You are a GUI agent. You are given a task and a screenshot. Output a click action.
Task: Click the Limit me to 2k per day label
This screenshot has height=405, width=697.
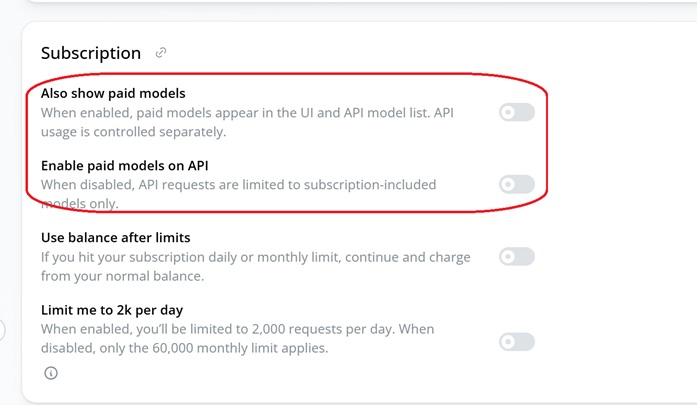[112, 310]
